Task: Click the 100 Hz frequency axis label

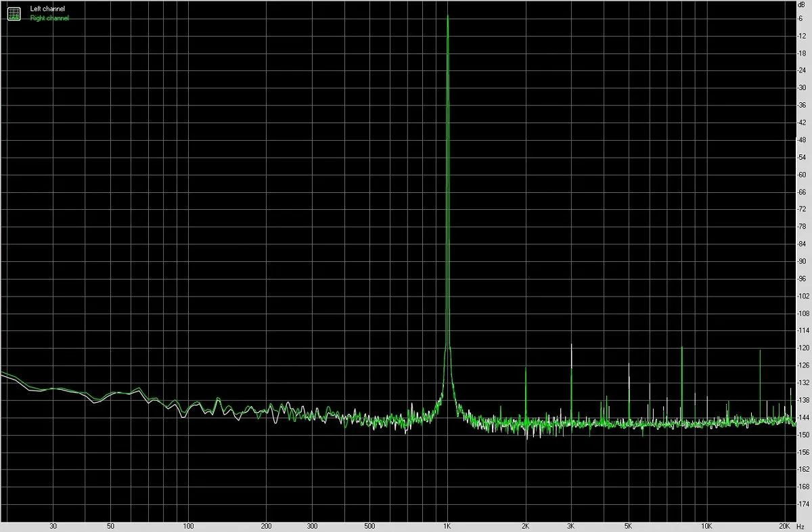Action: (x=188, y=526)
